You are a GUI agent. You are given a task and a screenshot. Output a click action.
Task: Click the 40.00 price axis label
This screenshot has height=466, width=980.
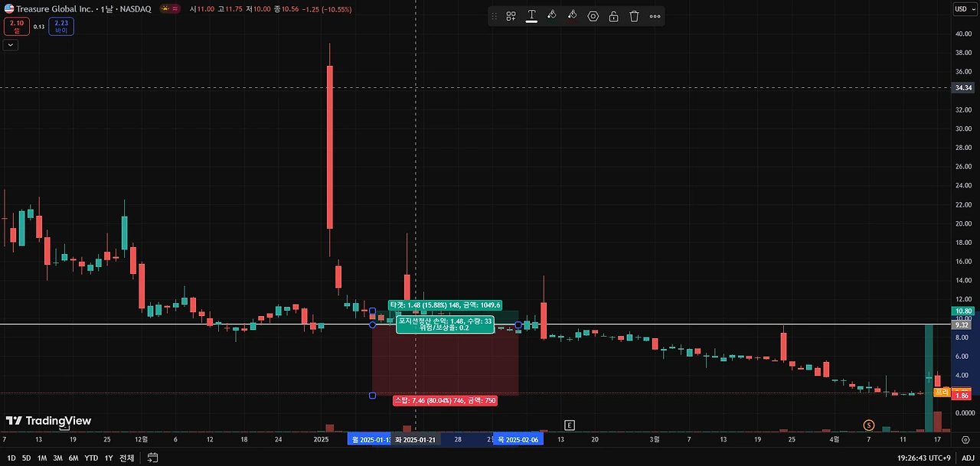(x=962, y=34)
